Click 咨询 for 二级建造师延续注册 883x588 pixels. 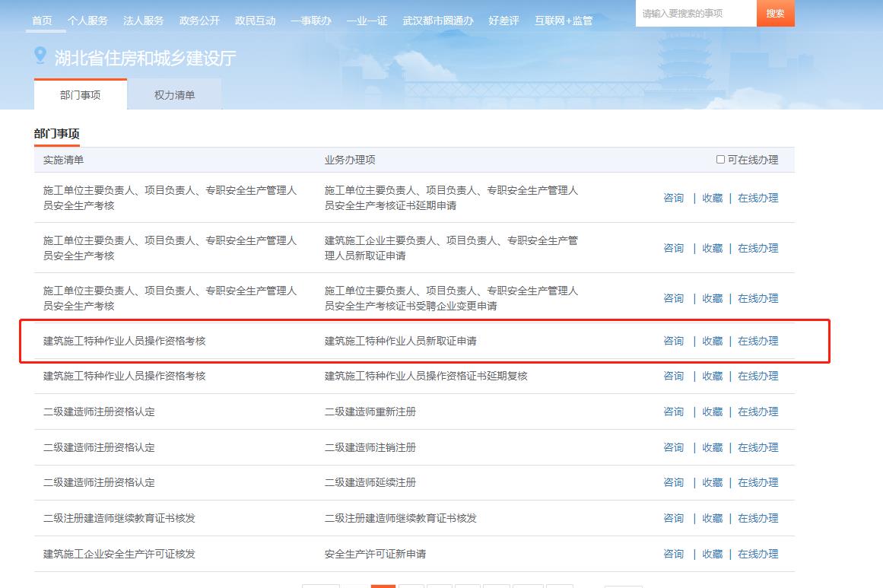pos(674,483)
